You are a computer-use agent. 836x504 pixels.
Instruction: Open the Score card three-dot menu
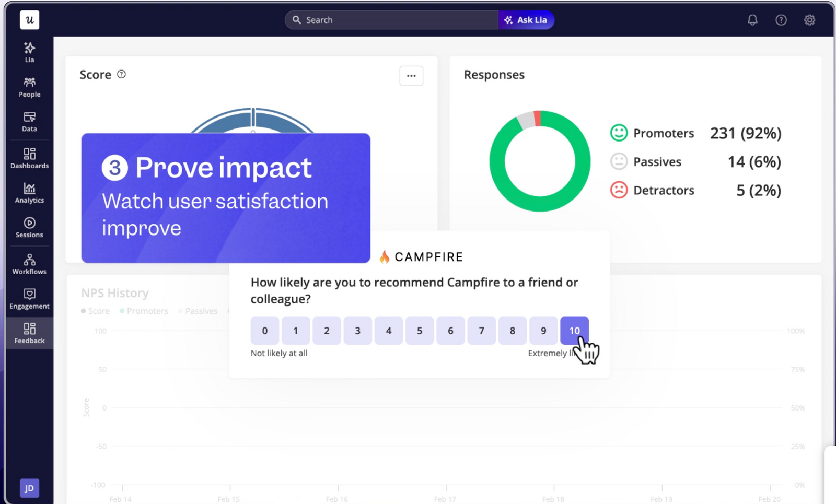click(x=411, y=76)
